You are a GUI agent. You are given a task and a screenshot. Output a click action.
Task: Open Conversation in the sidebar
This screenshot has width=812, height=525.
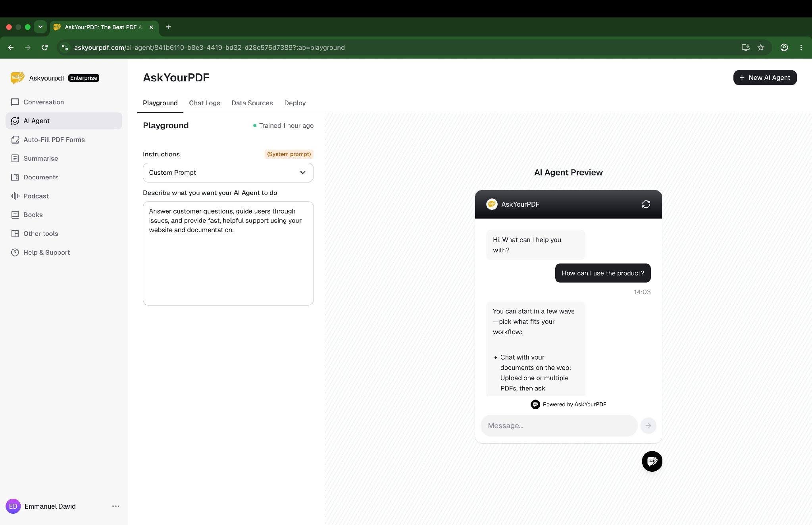[64, 102]
